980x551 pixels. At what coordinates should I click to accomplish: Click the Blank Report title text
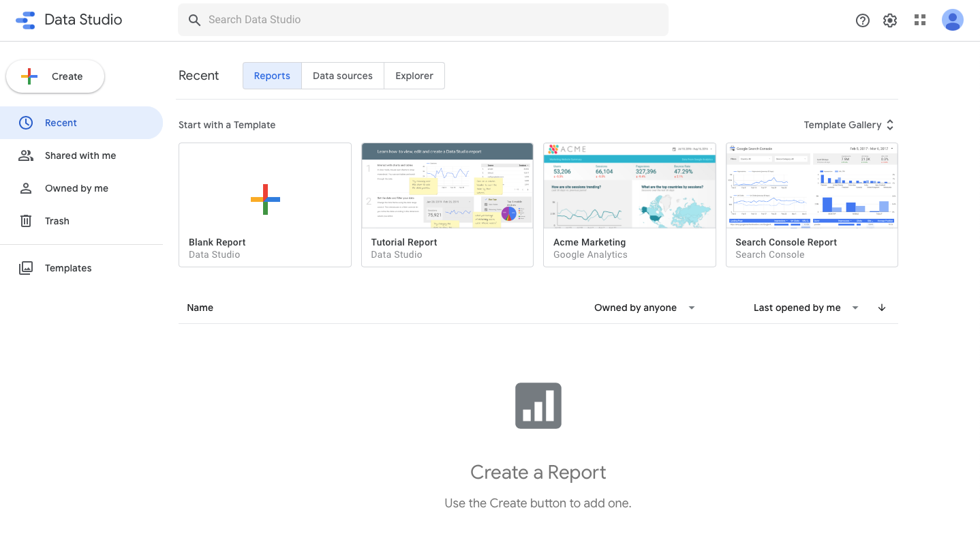(x=217, y=242)
